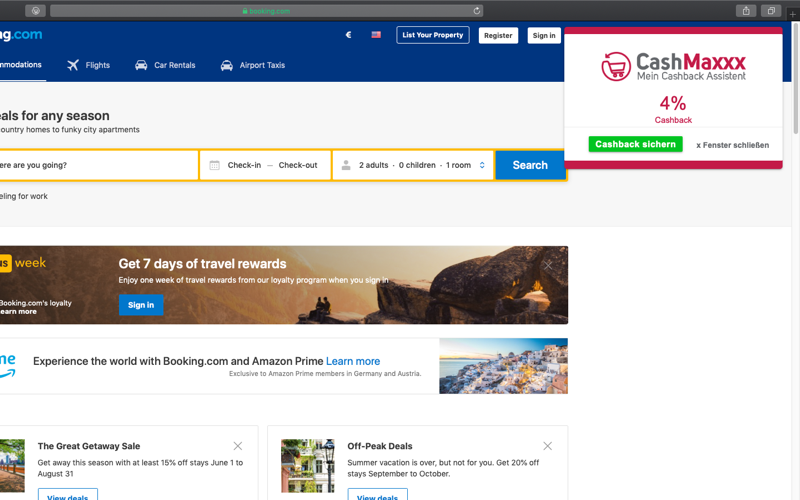Click the privacy shield icon beside address bar
800x500 pixels.
[x=35, y=11]
